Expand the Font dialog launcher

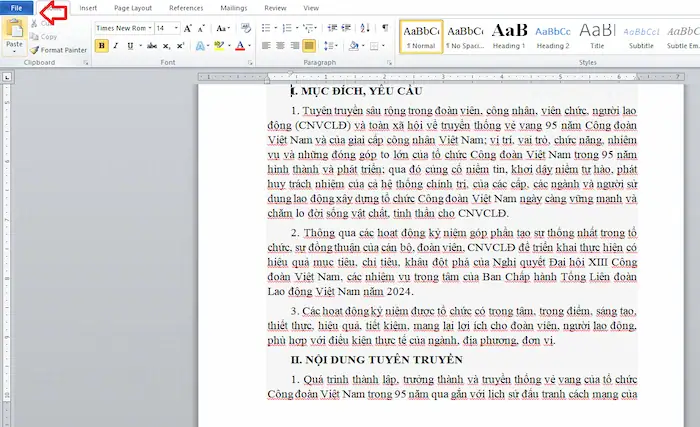[249, 62]
